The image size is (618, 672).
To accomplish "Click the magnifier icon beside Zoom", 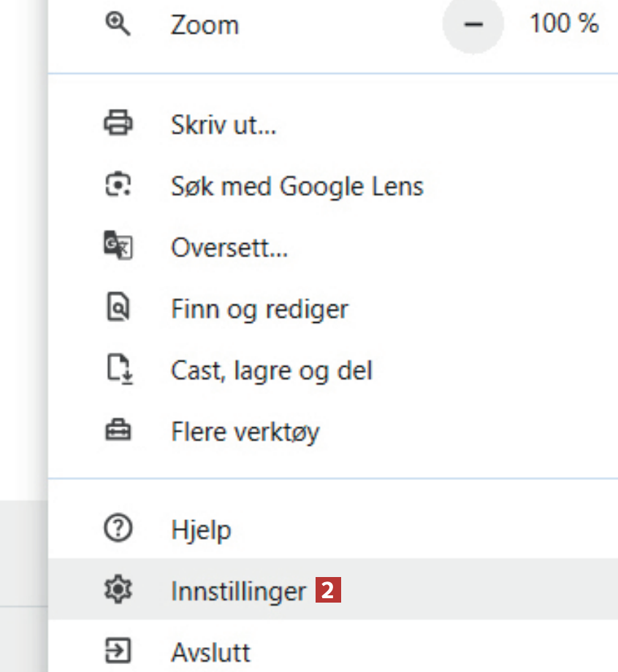I will click(x=117, y=24).
